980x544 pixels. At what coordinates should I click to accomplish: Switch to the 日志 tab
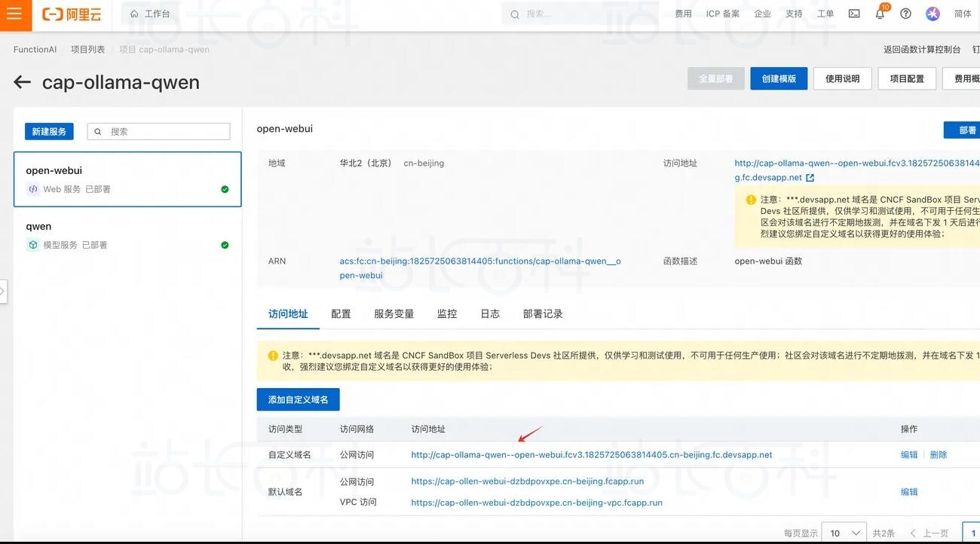click(490, 313)
